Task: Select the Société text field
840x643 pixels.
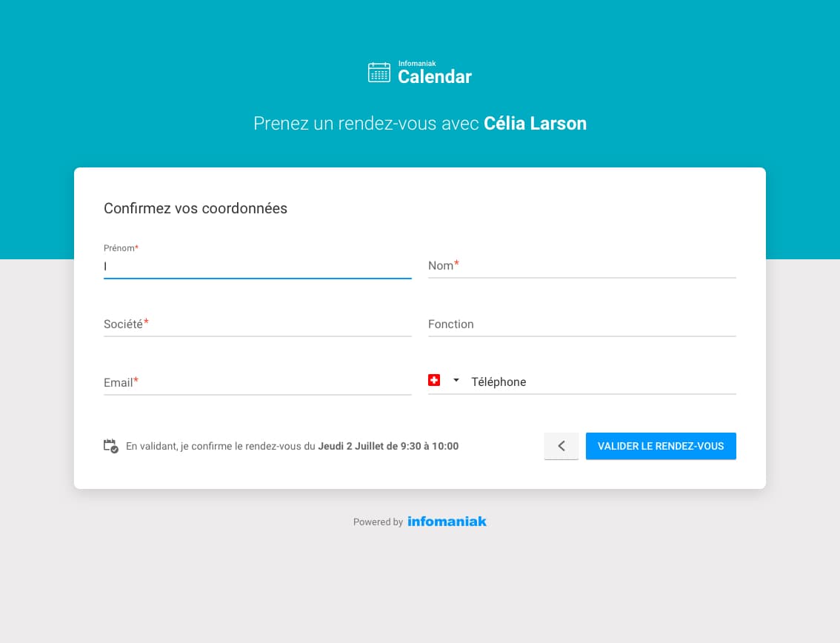Action: (x=257, y=324)
